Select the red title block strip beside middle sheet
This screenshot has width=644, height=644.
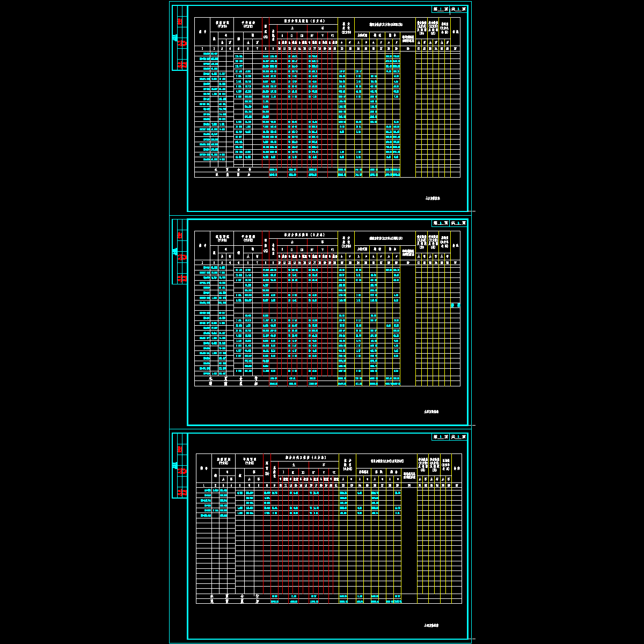pos(180,252)
